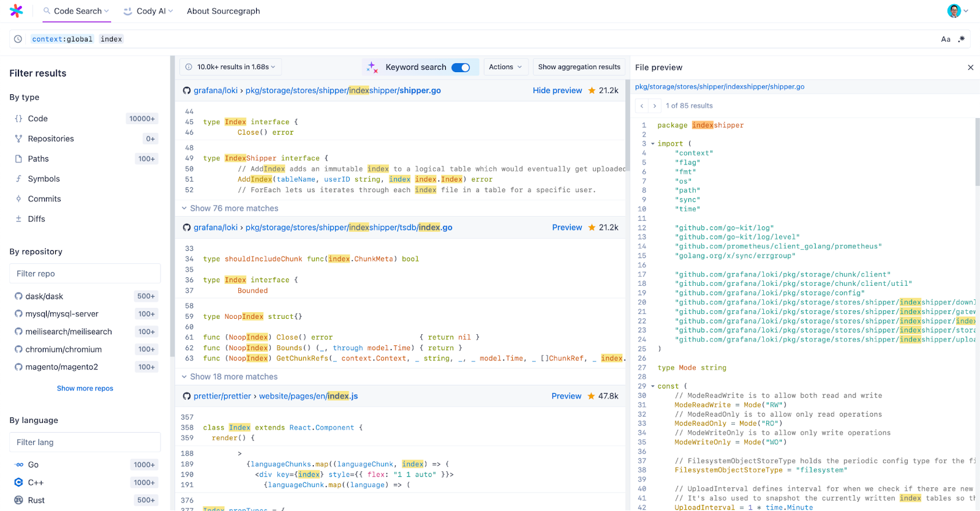The image size is (980, 511).
Task: Filter by C++ language
Action: point(85,483)
